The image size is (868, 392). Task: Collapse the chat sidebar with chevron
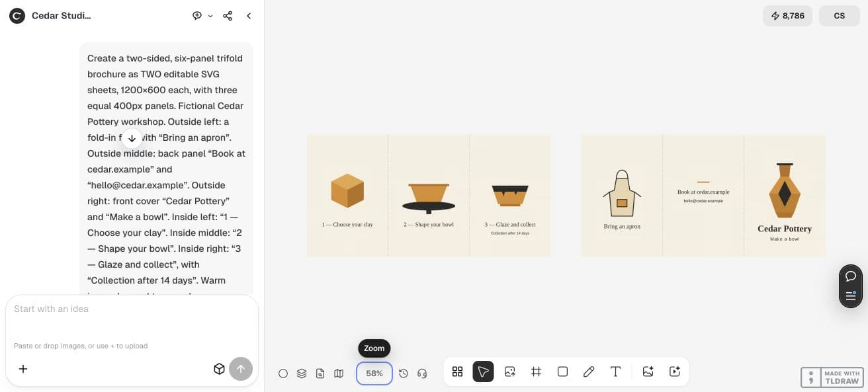(x=249, y=16)
